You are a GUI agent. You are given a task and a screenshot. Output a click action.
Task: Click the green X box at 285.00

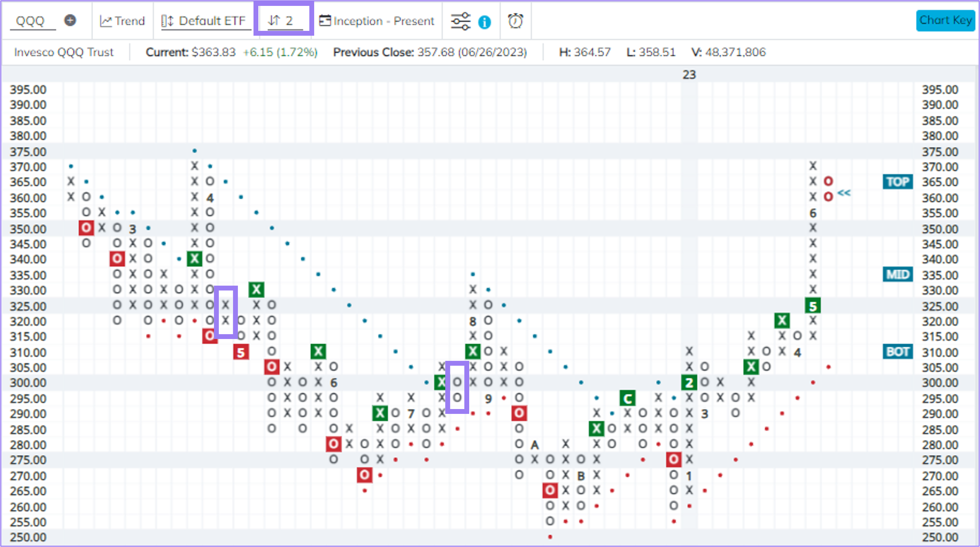[596, 429]
